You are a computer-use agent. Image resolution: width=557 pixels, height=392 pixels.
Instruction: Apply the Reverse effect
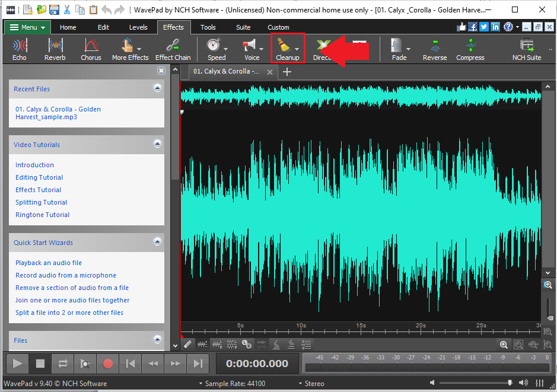click(435, 49)
